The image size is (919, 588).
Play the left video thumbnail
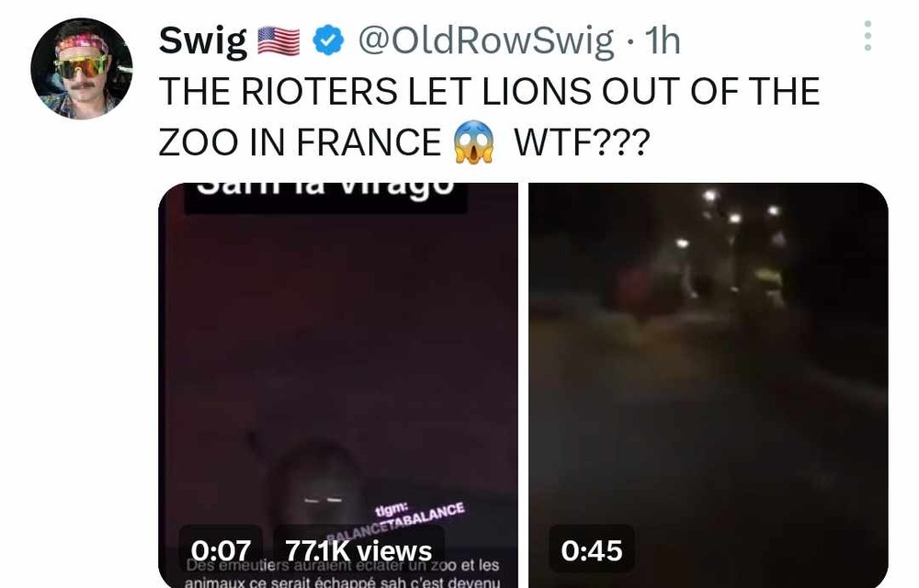coord(338,385)
